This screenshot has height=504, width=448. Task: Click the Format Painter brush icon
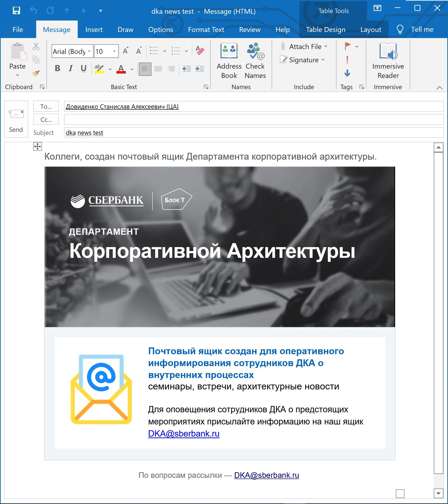(x=36, y=73)
